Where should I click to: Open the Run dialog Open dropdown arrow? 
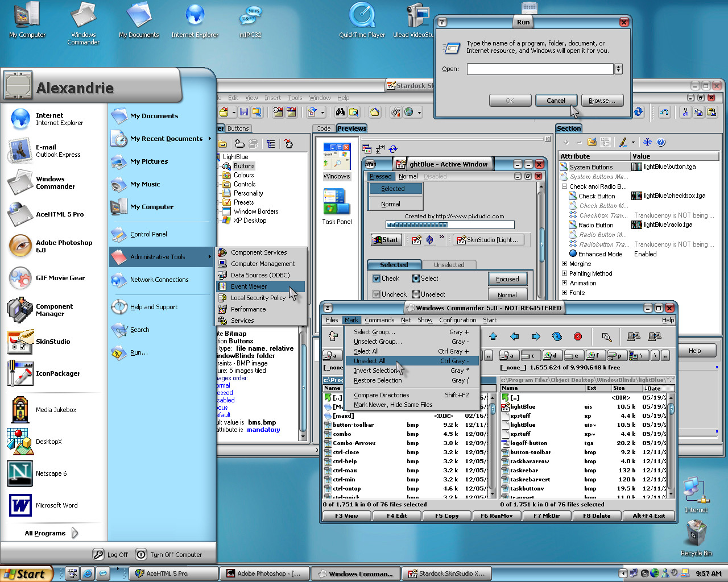pos(618,69)
